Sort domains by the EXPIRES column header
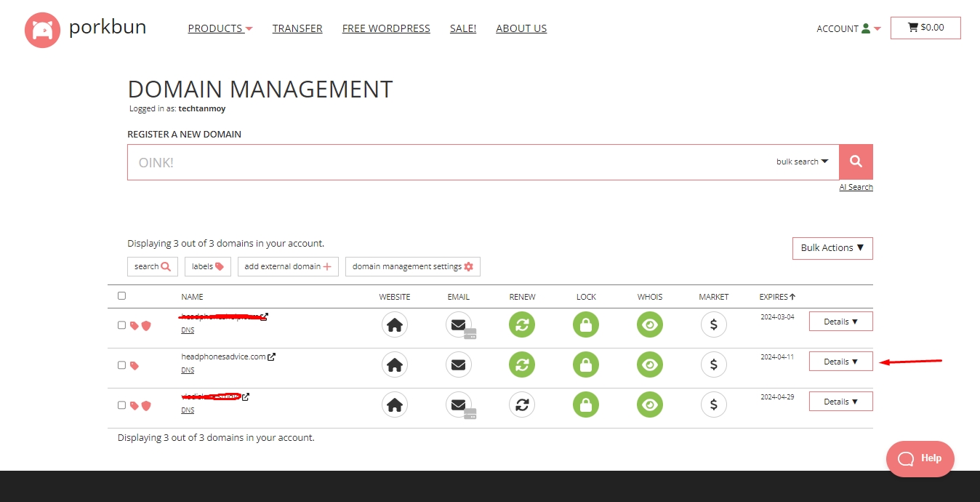Screen dimensions: 980x502 [776, 297]
